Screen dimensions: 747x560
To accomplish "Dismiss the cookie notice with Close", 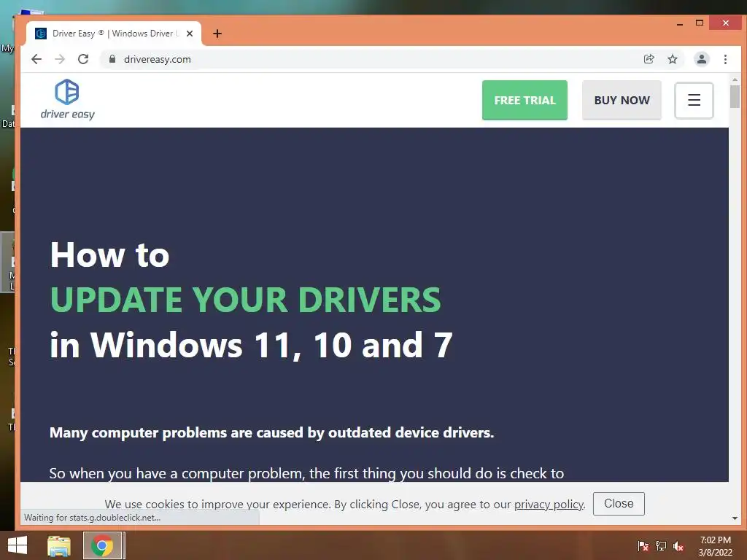I will point(619,503).
